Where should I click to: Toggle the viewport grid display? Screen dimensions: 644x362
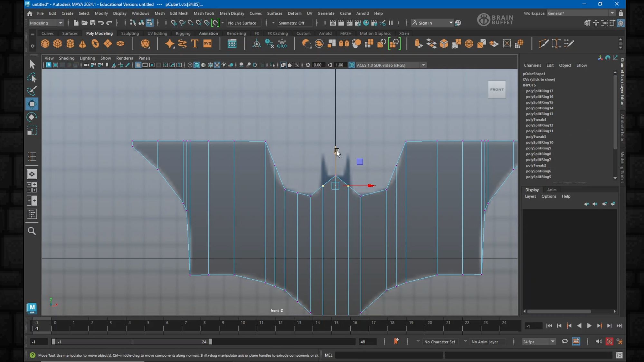point(138,65)
